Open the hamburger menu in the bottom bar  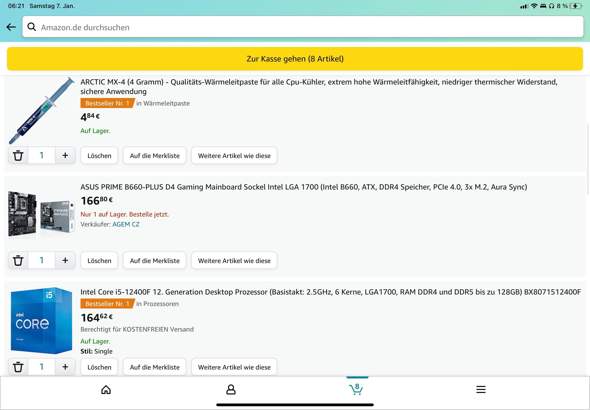(481, 389)
